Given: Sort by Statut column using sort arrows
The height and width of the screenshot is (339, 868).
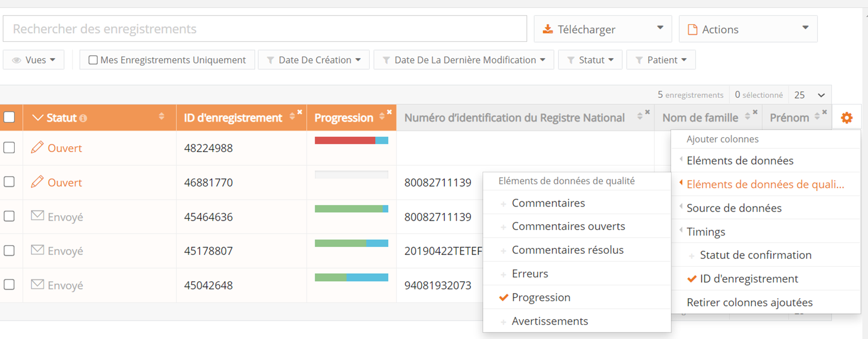Looking at the screenshot, I should tap(161, 117).
